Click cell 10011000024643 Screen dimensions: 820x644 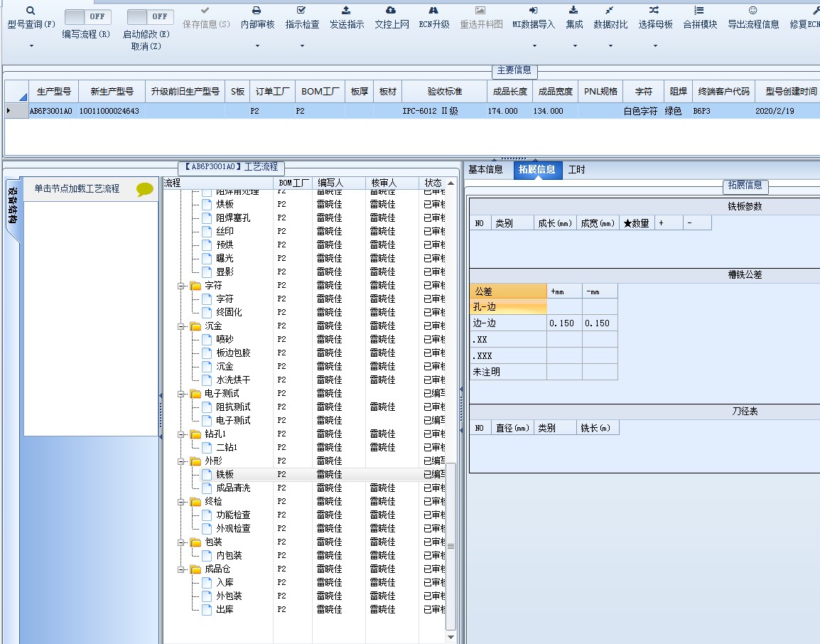point(112,111)
